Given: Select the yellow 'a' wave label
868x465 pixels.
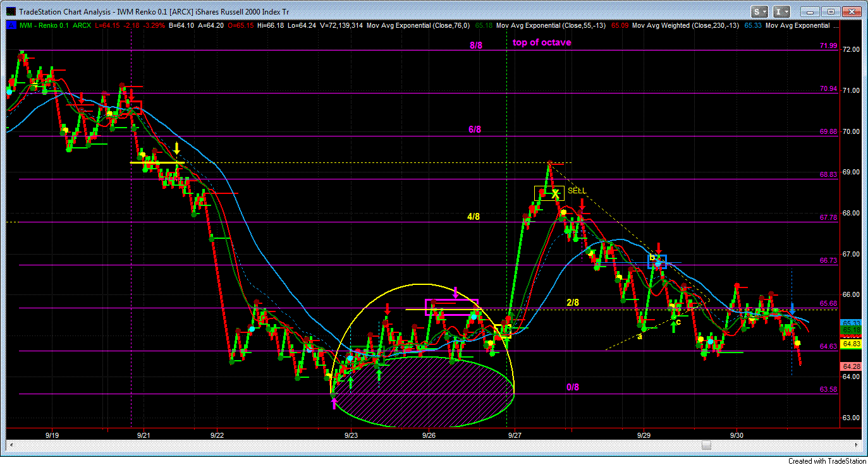Looking at the screenshot, I should (x=639, y=336).
